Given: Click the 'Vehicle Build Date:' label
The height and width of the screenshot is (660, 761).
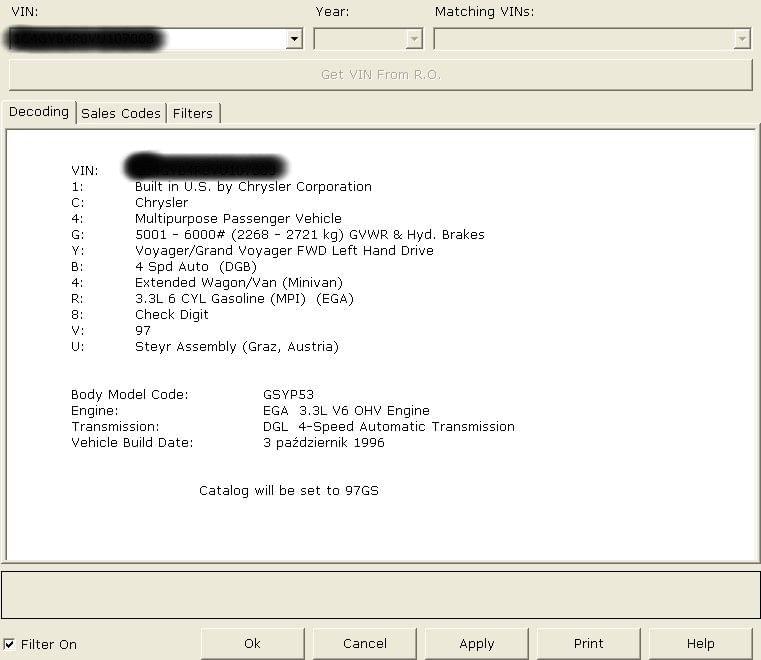Looking at the screenshot, I should tap(132, 443).
